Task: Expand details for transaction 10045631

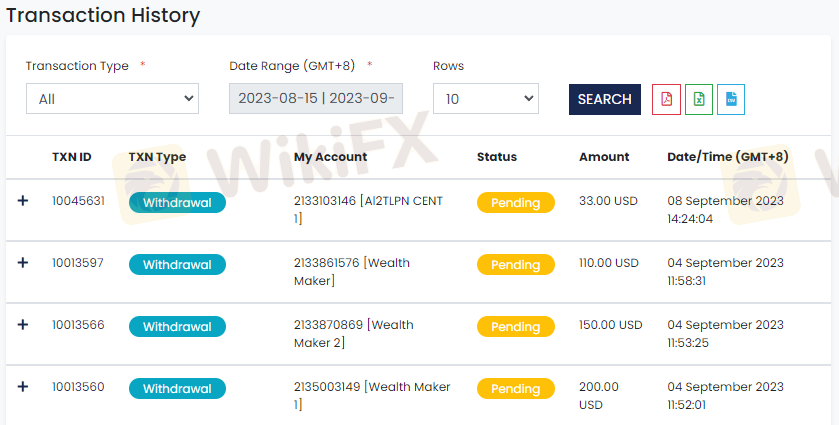Action: pos(22,201)
